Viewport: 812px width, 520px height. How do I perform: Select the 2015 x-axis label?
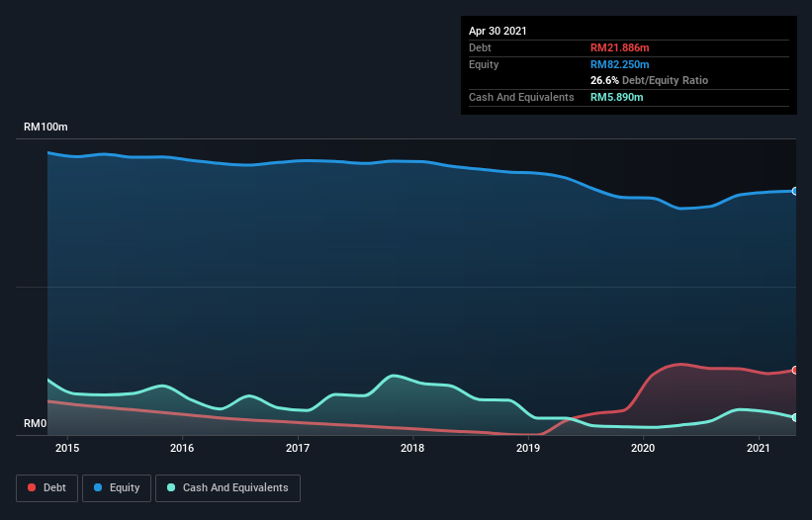(67, 449)
